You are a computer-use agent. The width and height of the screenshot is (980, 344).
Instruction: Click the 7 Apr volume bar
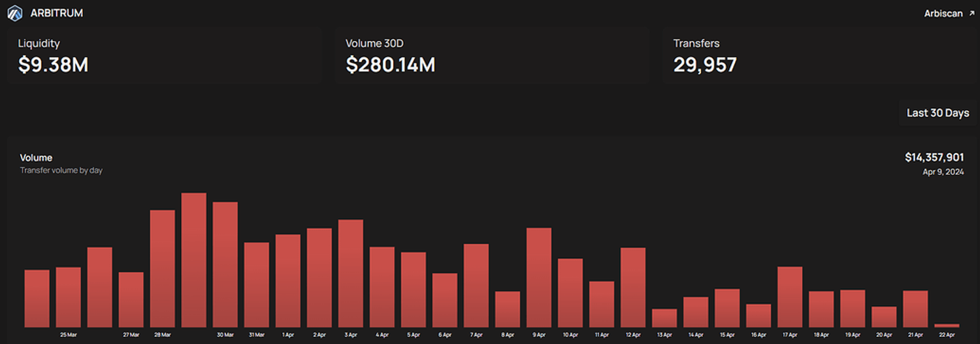click(476, 285)
